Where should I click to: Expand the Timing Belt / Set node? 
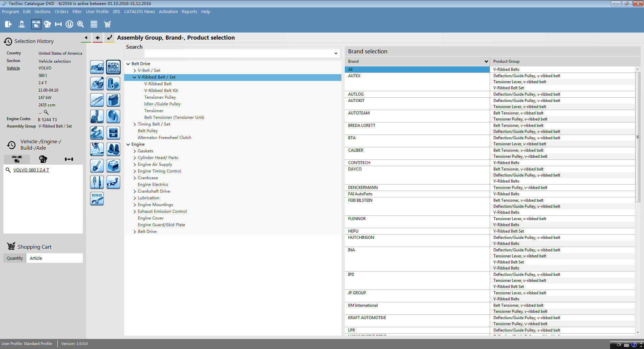(135, 124)
